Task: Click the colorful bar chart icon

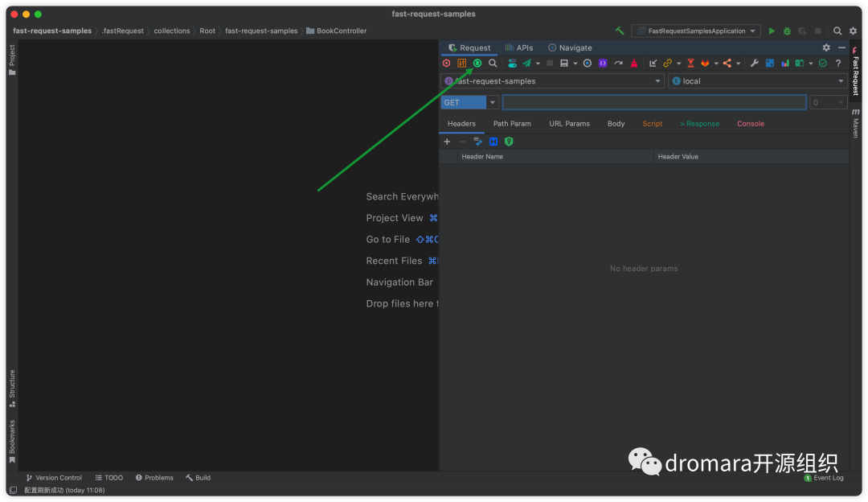Action: click(785, 64)
